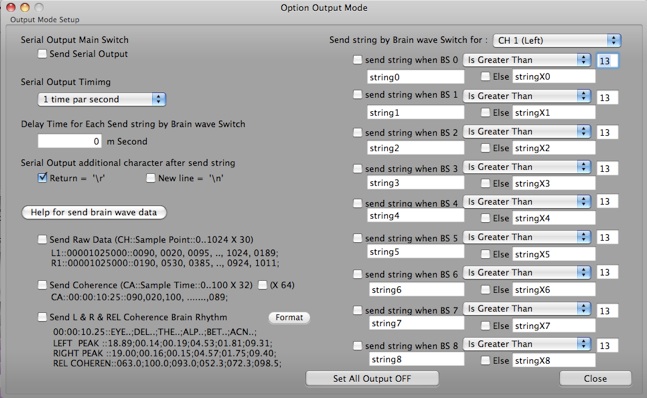
Task: Open the Serial Output Timing dropdown
Action: [102, 99]
